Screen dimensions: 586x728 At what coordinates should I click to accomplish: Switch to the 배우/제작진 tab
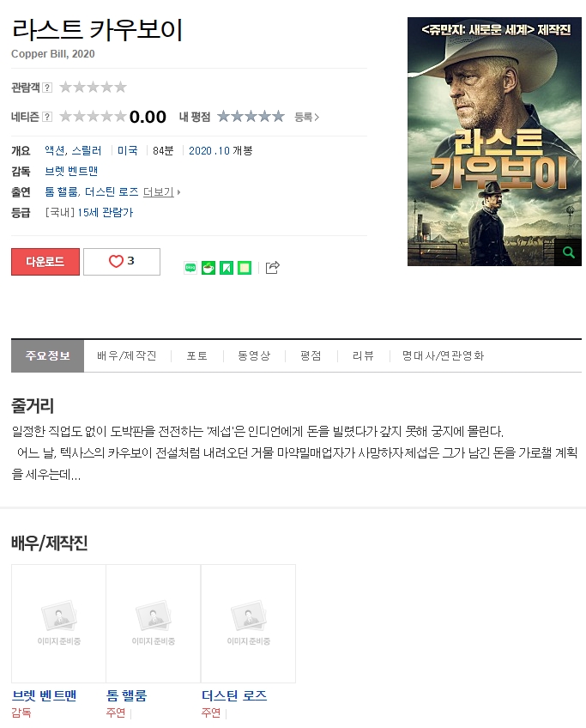(127, 355)
